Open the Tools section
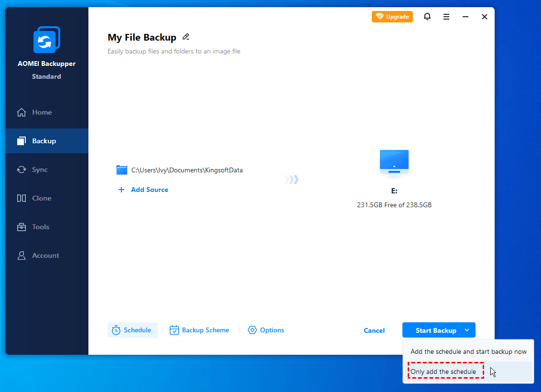Image resolution: width=541 pixels, height=392 pixels. [x=46, y=227]
